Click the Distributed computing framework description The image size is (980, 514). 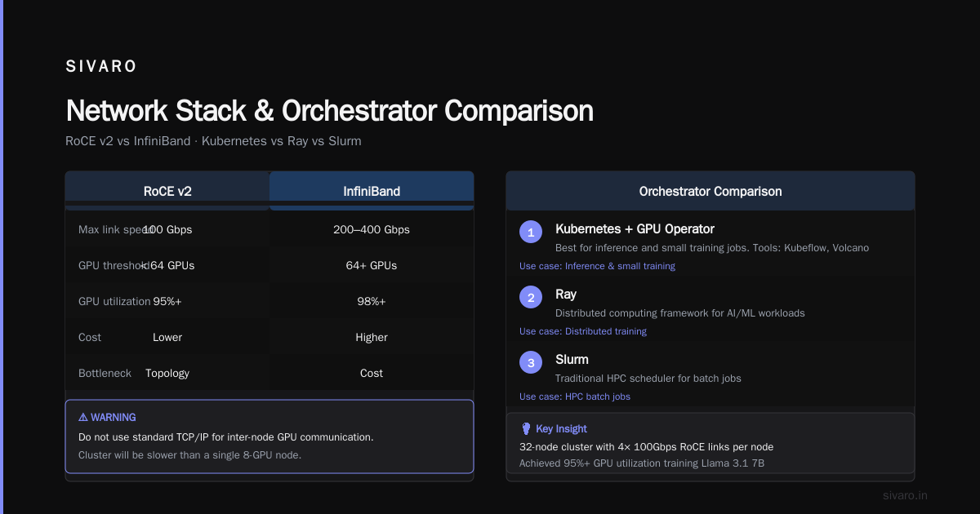pos(679,312)
